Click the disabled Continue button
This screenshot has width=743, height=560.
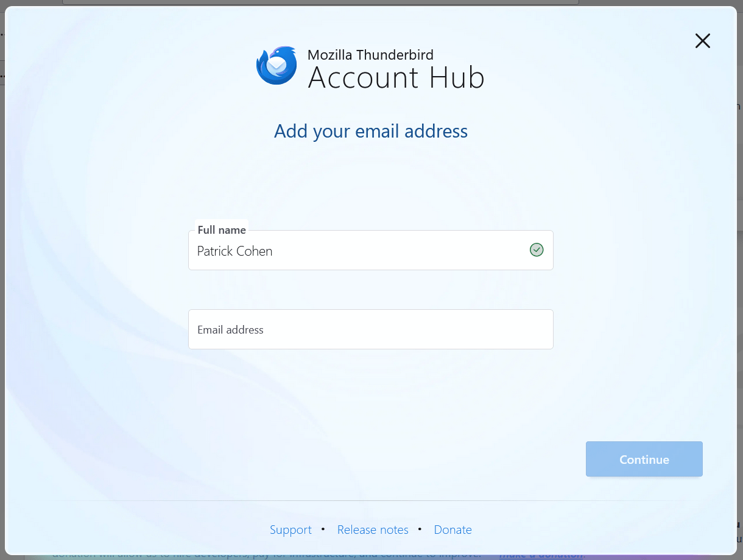pyautogui.click(x=644, y=459)
